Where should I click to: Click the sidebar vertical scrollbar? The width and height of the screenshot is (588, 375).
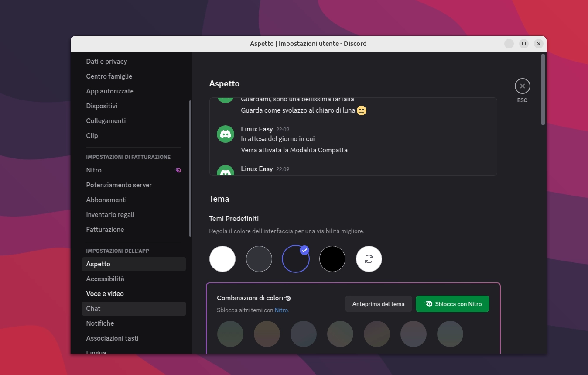point(190,169)
